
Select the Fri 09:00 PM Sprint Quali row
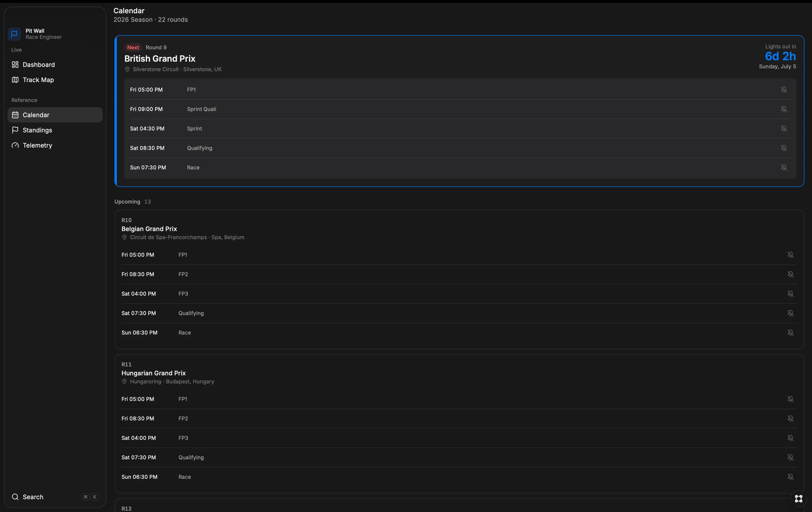460,109
